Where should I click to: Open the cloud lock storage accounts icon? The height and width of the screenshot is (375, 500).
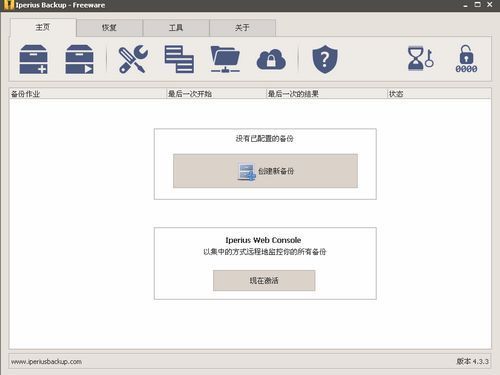coord(271,59)
